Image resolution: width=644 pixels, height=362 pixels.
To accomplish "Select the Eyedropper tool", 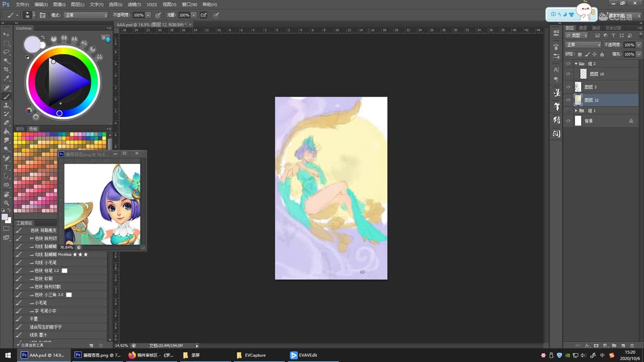I will point(7,78).
